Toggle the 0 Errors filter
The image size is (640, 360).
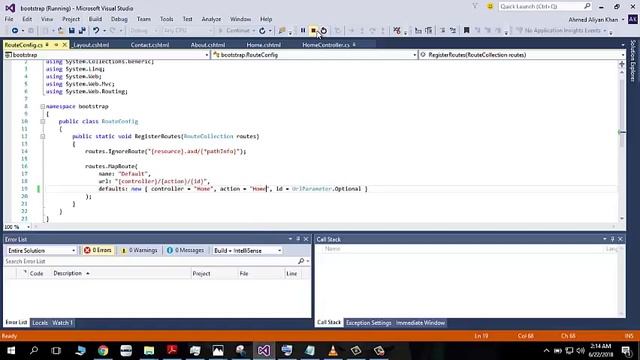98,250
